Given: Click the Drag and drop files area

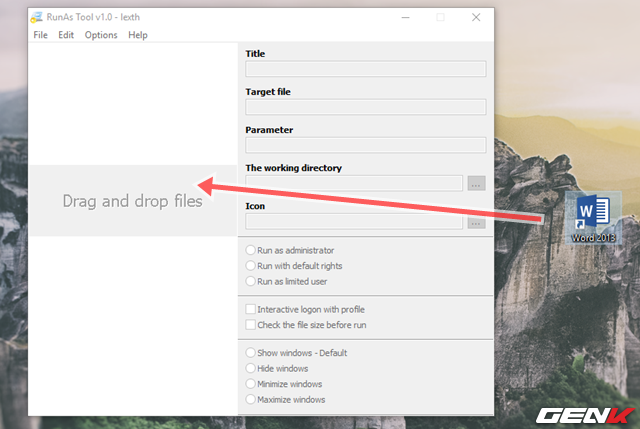Looking at the screenshot, I should pyautogui.click(x=132, y=201).
